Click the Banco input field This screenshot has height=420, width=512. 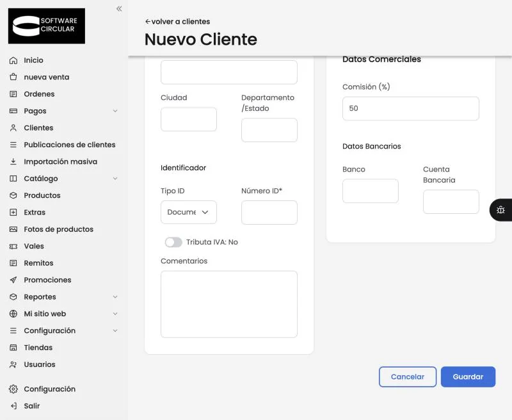pos(371,191)
